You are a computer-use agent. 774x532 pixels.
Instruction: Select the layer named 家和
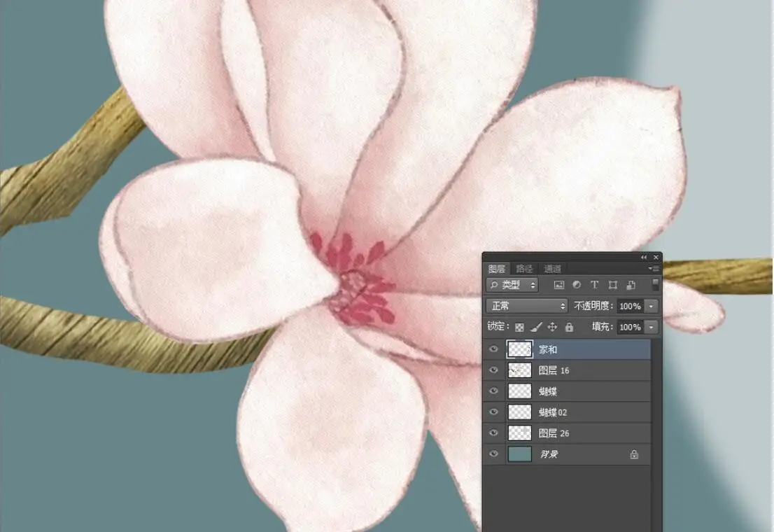tap(568, 349)
